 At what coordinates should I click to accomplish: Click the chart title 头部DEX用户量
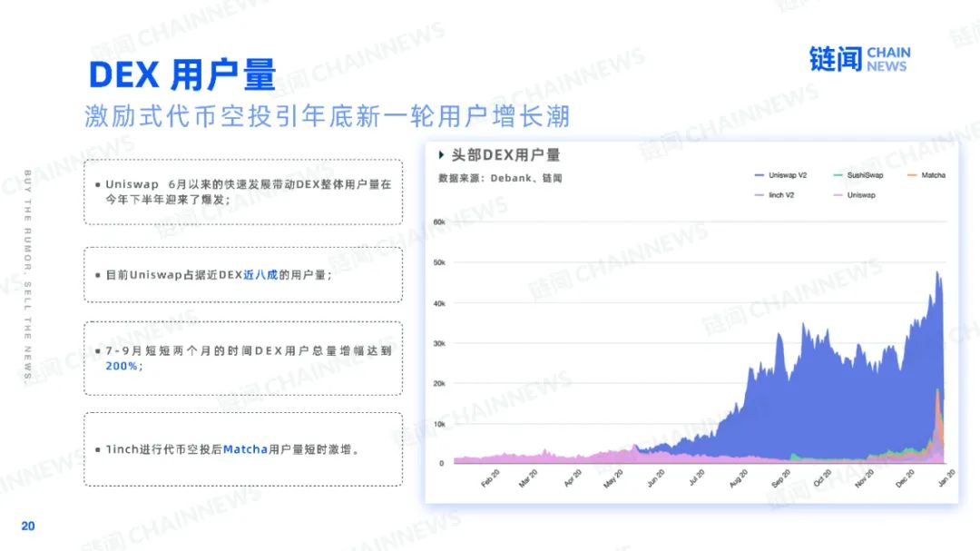click(x=505, y=154)
